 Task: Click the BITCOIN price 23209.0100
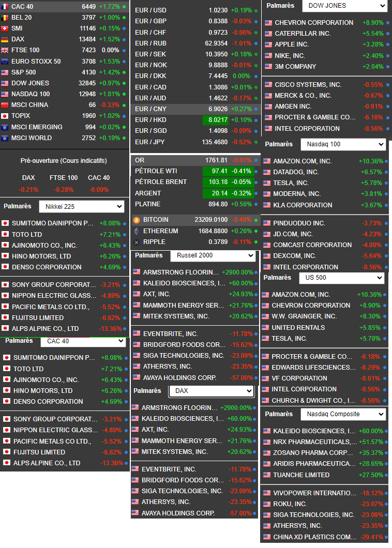(211, 220)
